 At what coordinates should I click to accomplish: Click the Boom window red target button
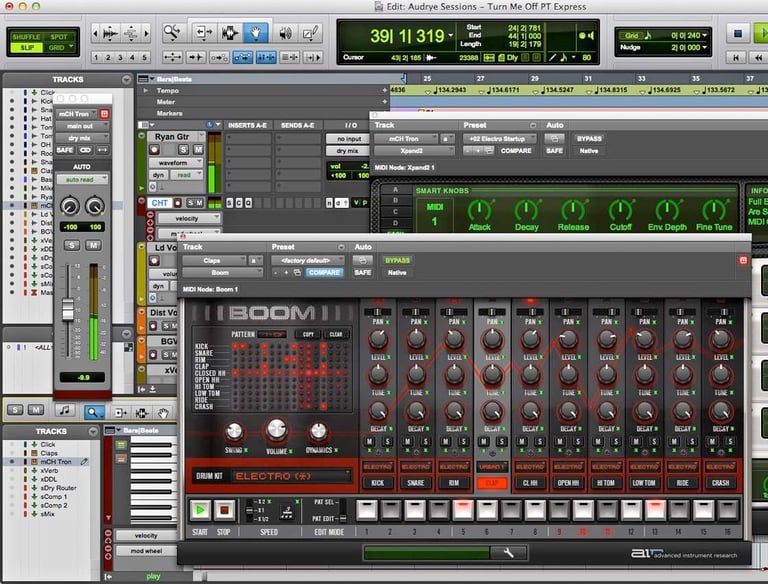pyautogui.click(x=743, y=260)
